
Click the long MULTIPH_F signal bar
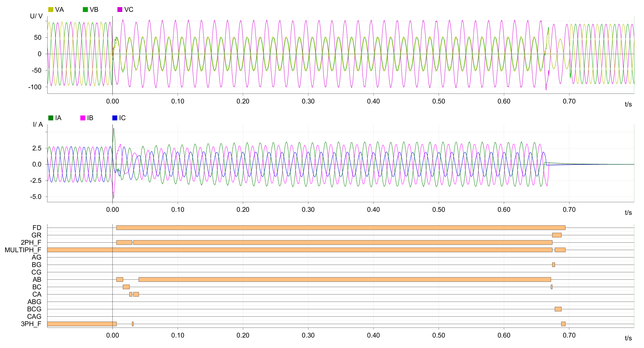pyautogui.click(x=300, y=250)
